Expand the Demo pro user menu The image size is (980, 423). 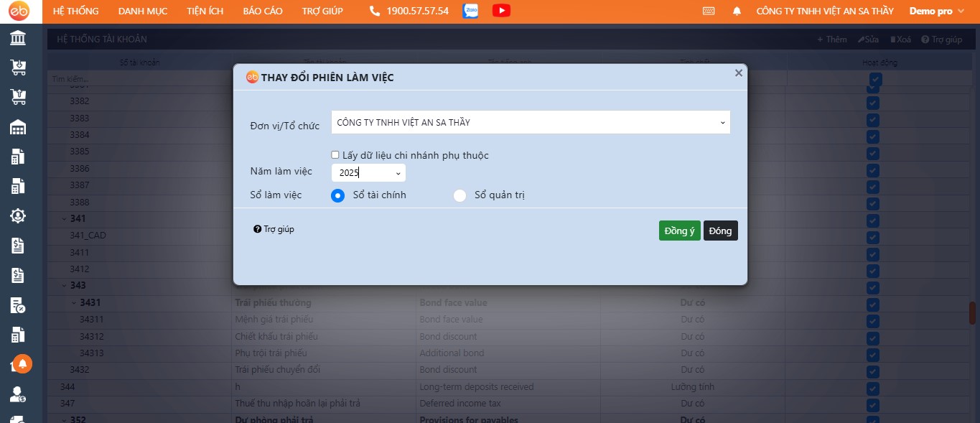coord(936,11)
